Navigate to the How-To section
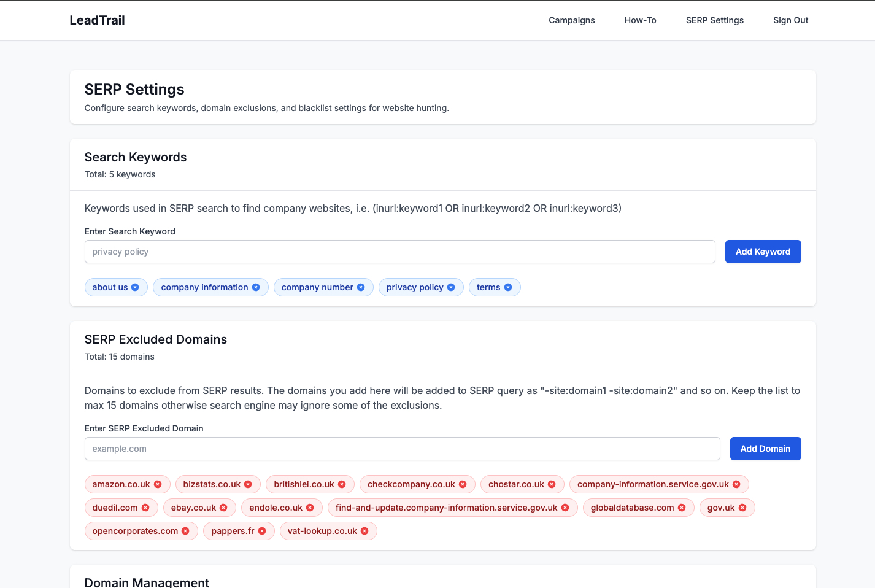This screenshot has height=588, width=875. 640,20
